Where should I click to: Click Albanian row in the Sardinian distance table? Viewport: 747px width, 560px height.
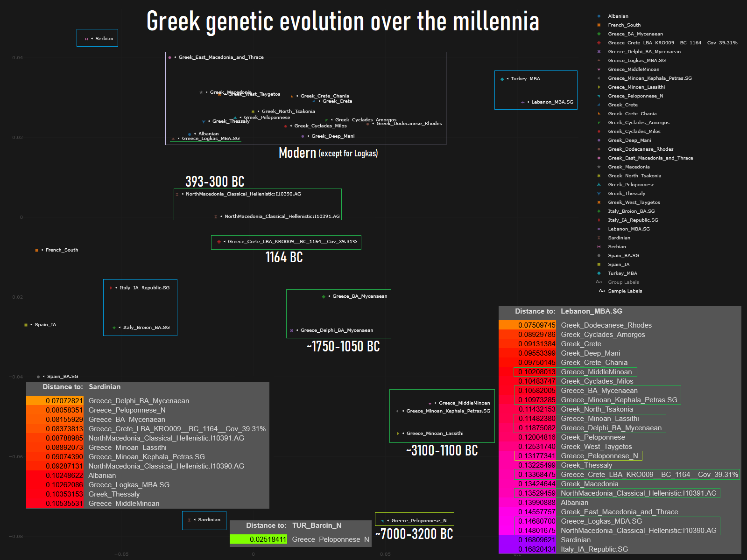[x=148, y=476]
